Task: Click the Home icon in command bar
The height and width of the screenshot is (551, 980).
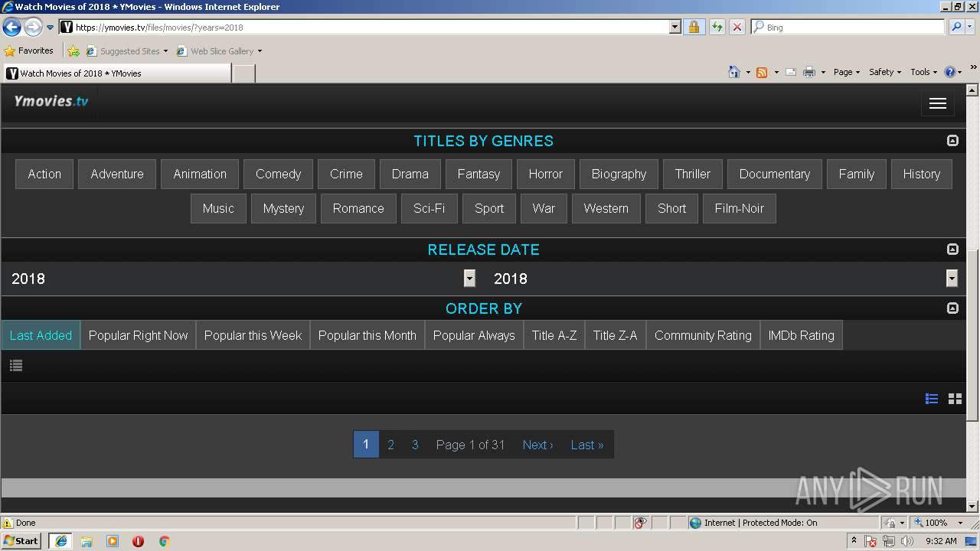Action: pyautogui.click(x=734, y=72)
